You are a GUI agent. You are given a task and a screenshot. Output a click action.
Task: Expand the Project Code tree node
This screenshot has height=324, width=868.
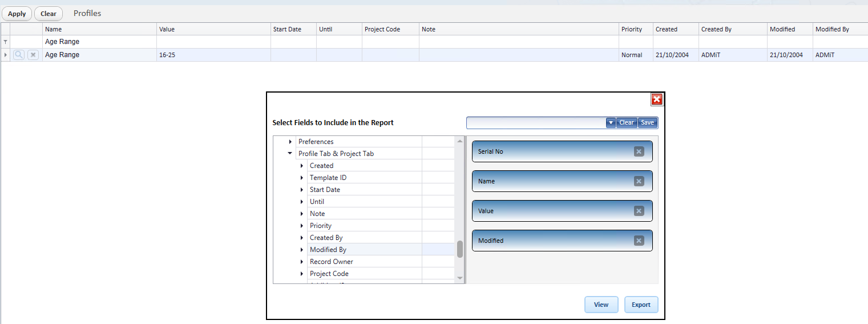coord(301,274)
